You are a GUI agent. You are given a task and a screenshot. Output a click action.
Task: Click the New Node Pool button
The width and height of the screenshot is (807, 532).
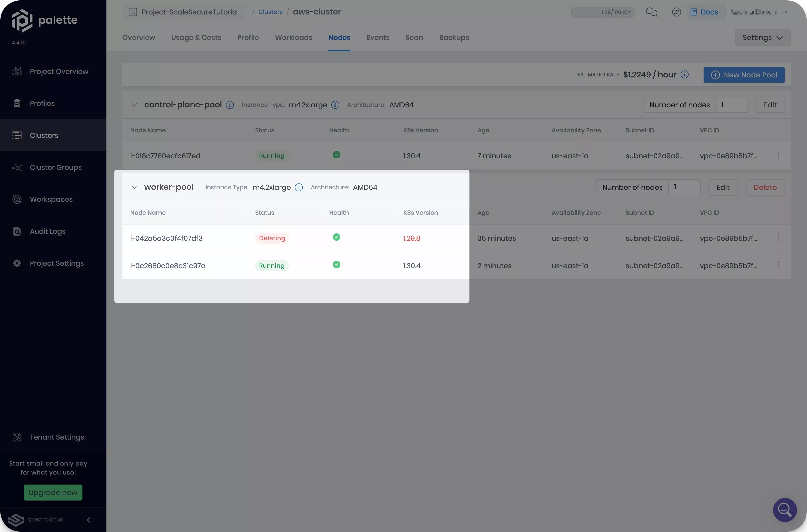744,75
